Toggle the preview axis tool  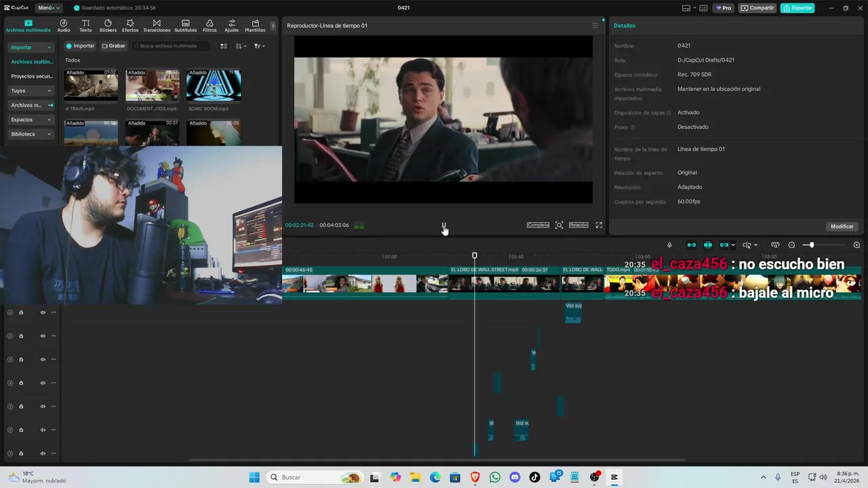(747, 245)
